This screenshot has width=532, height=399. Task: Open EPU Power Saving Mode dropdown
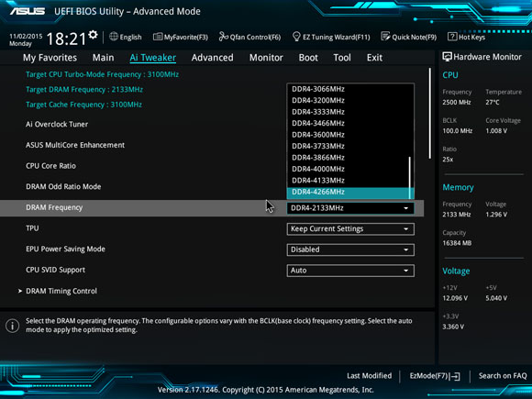350,249
